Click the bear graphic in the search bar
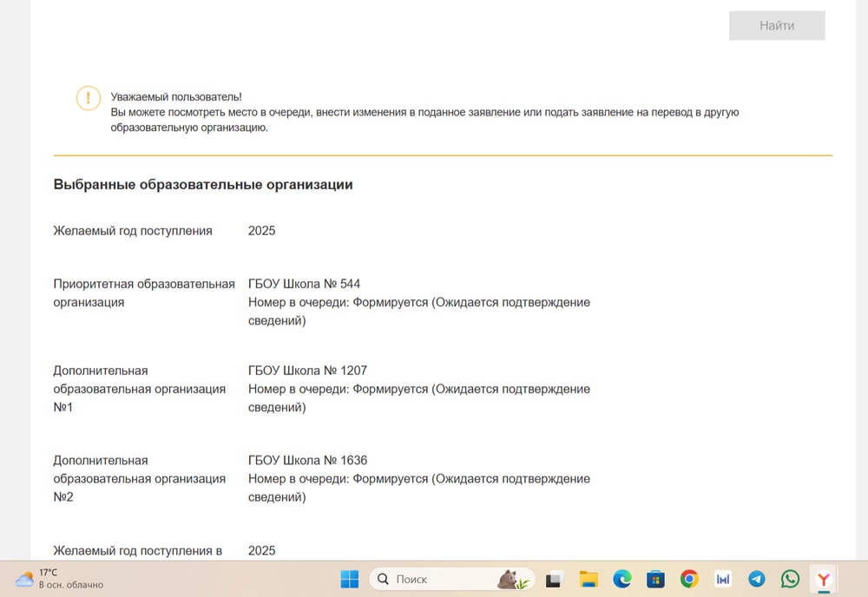Screen dimensions: 868x597 [511, 578]
